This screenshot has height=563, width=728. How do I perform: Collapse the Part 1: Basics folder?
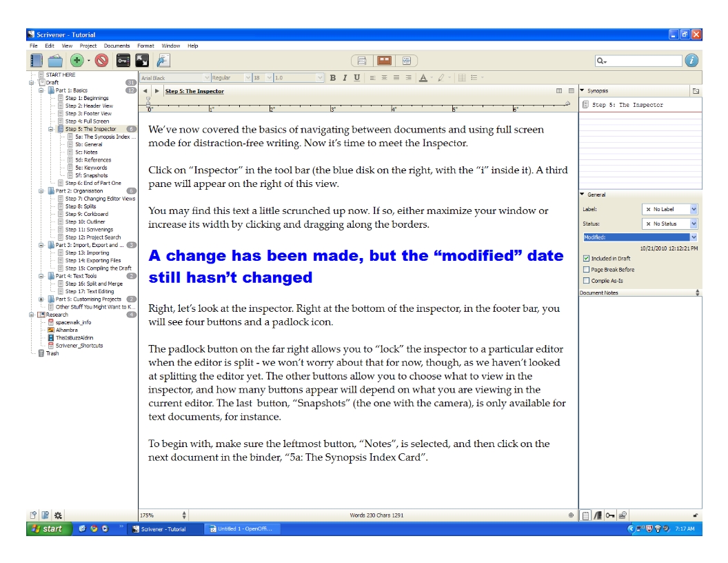pos(41,90)
